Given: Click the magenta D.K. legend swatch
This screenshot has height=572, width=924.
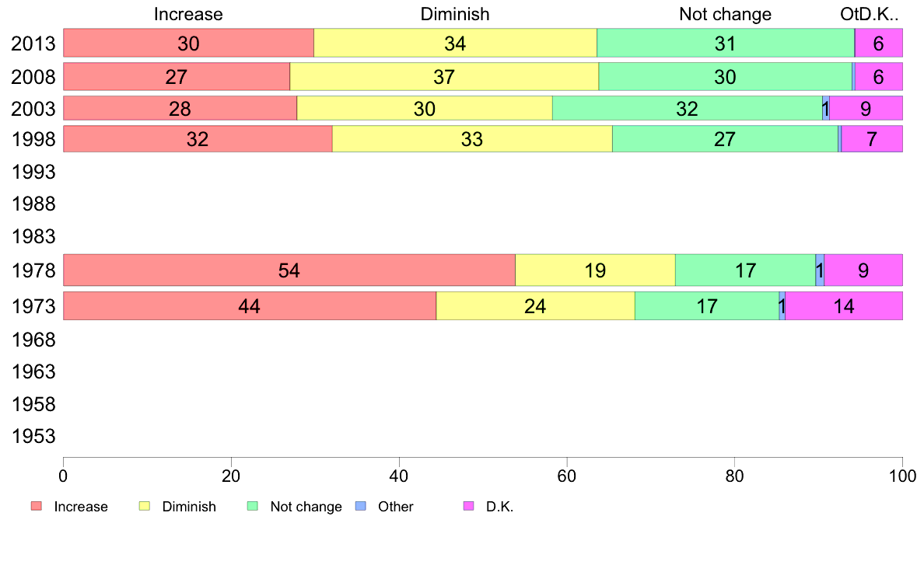Looking at the screenshot, I should click(x=469, y=506).
